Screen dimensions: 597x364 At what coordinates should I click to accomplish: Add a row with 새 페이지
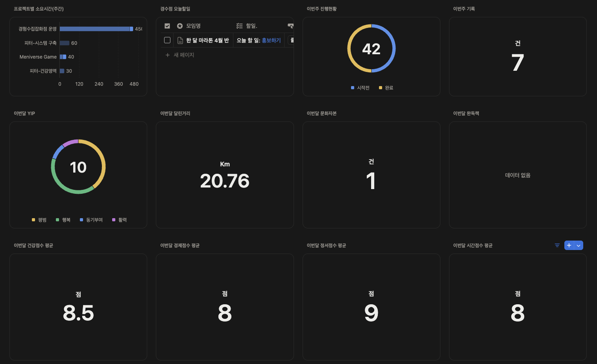(x=180, y=55)
